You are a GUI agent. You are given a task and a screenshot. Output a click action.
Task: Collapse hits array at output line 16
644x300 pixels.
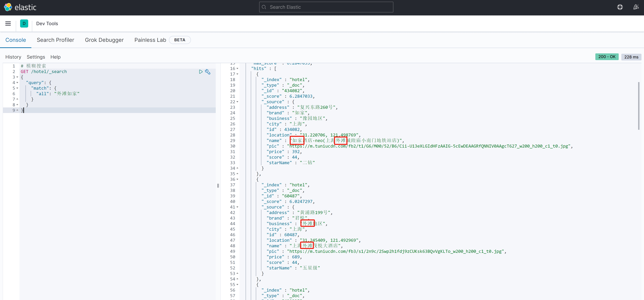click(x=237, y=68)
